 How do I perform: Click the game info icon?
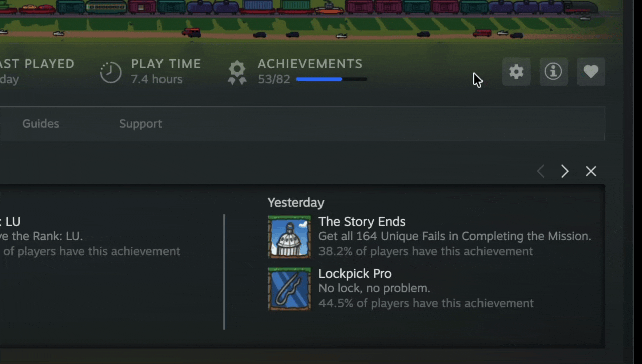(553, 72)
